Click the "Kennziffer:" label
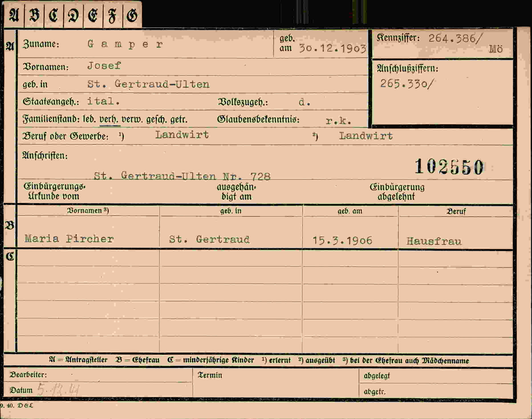 point(398,38)
